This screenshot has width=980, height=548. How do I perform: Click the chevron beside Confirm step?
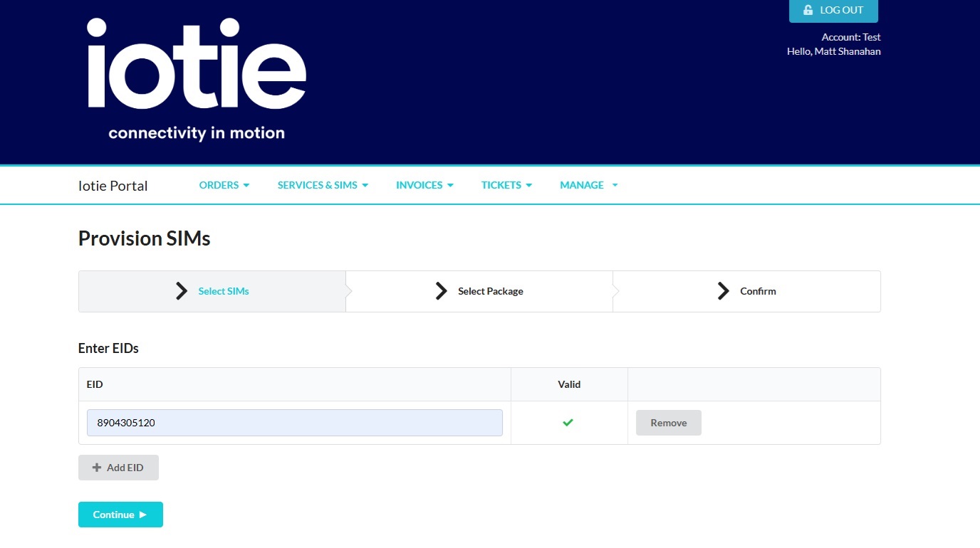click(x=724, y=291)
